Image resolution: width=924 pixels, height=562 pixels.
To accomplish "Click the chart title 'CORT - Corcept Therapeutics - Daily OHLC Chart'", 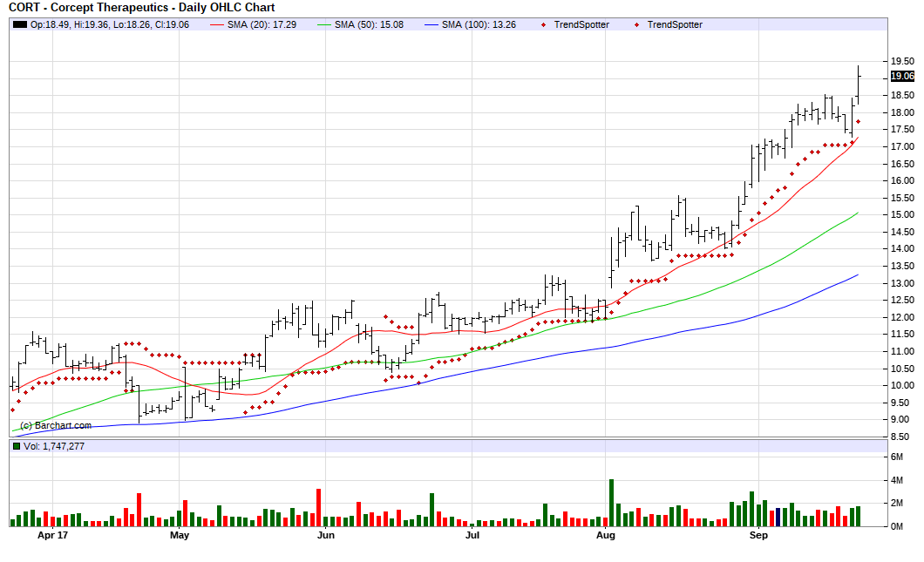I will coord(141,8).
